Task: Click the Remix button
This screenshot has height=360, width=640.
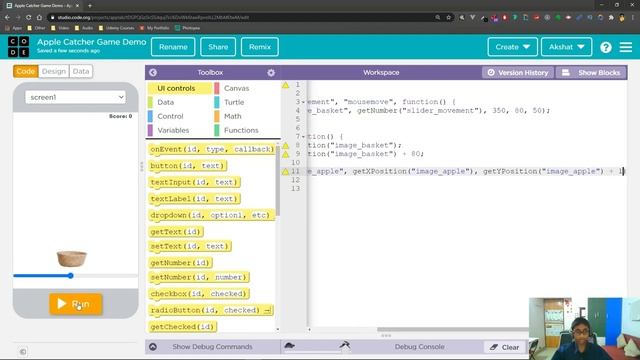Action: [260, 47]
